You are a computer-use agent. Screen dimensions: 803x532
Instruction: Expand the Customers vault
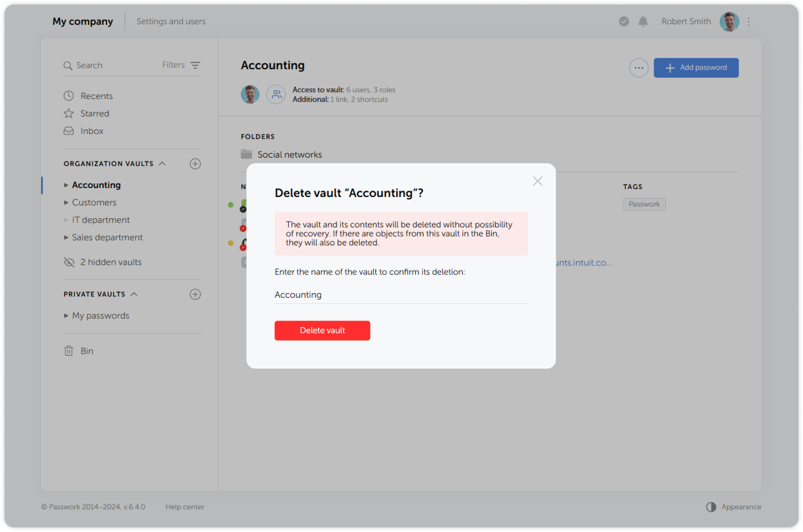tap(66, 202)
